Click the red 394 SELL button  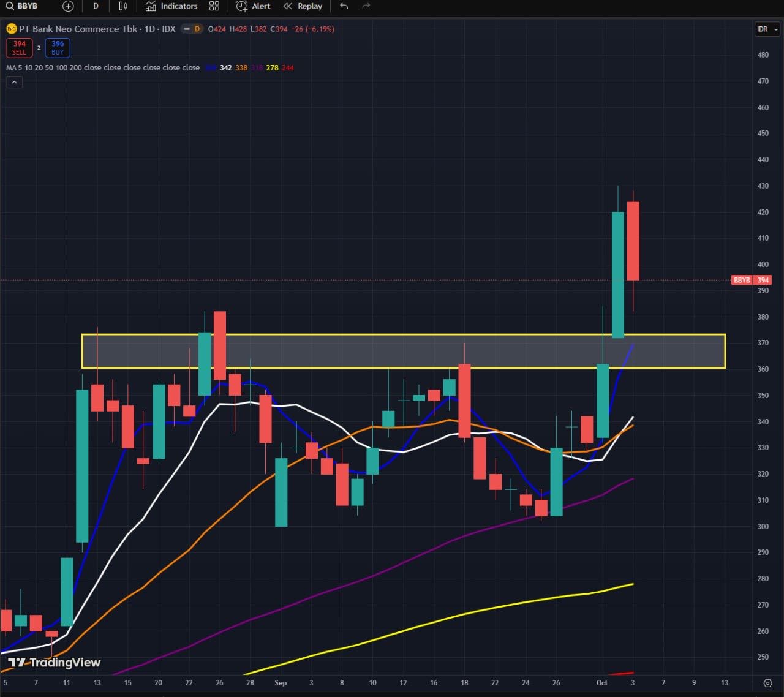(x=19, y=47)
